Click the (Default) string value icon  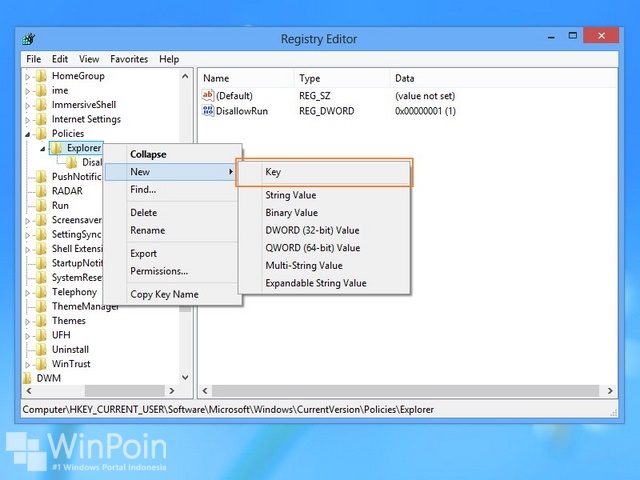(208, 96)
